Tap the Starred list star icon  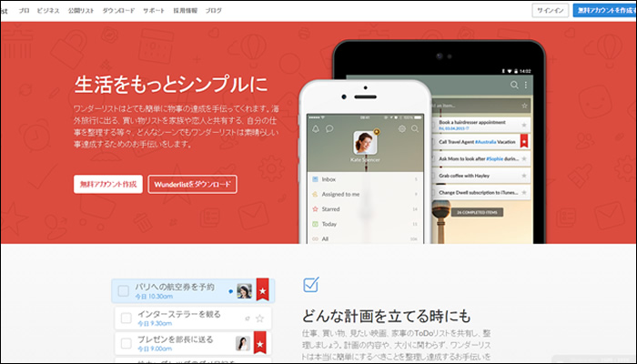[315, 208]
